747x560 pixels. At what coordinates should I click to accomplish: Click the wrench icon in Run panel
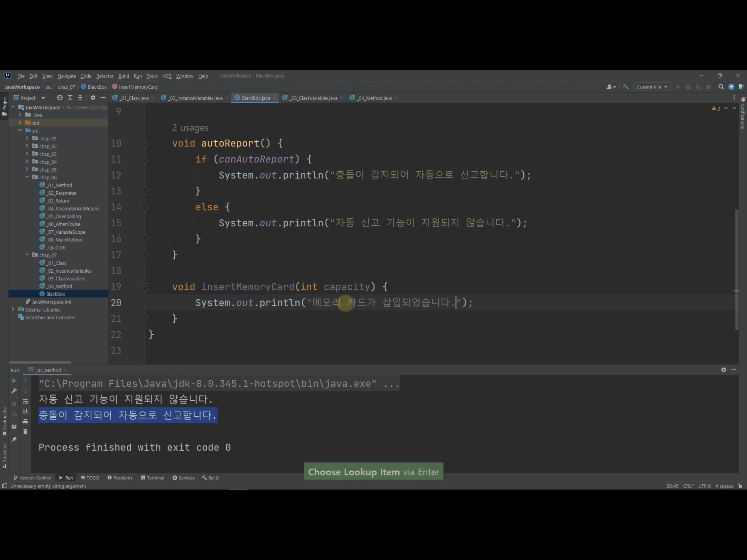[14, 391]
